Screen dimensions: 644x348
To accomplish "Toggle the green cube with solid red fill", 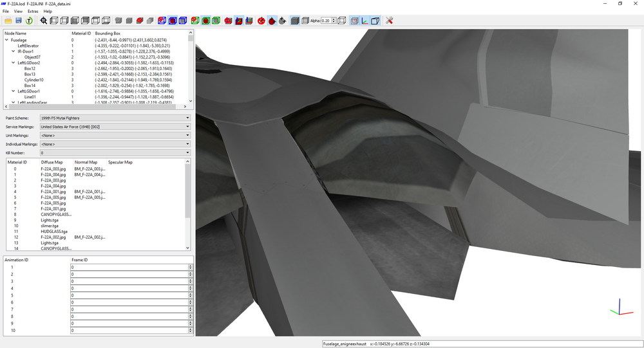I will pyautogui.click(x=206, y=21).
